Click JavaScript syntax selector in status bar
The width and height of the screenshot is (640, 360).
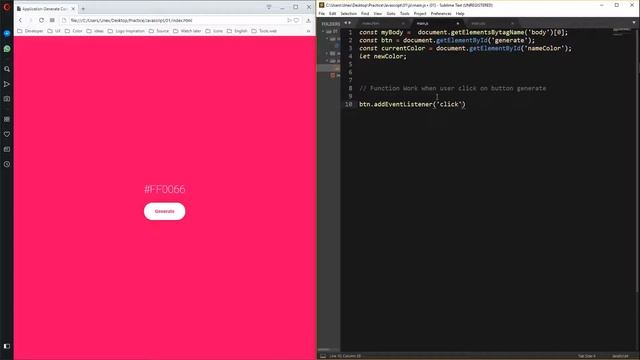(620, 356)
